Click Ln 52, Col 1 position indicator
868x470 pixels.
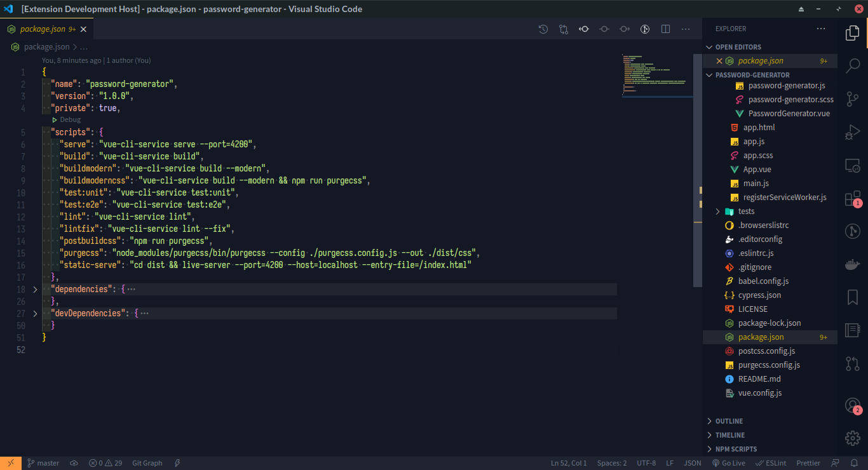coord(569,463)
